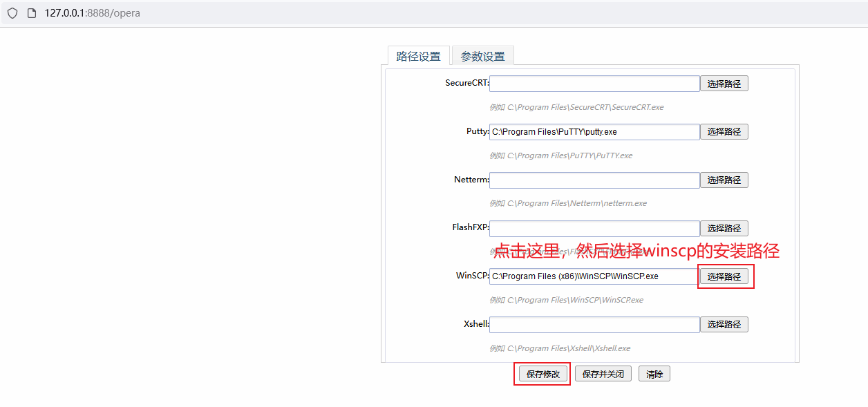The image size is (868, 407).
Task: Click the WinSCP path input field
Action: [594, 276]
